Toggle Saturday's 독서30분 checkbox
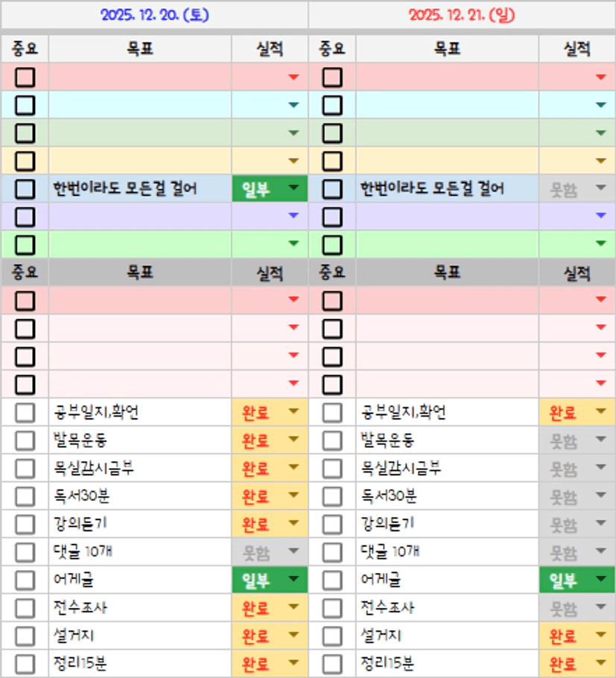Image resolution: width=616 pixels, height=678 pixels. (x=25, y=496)
